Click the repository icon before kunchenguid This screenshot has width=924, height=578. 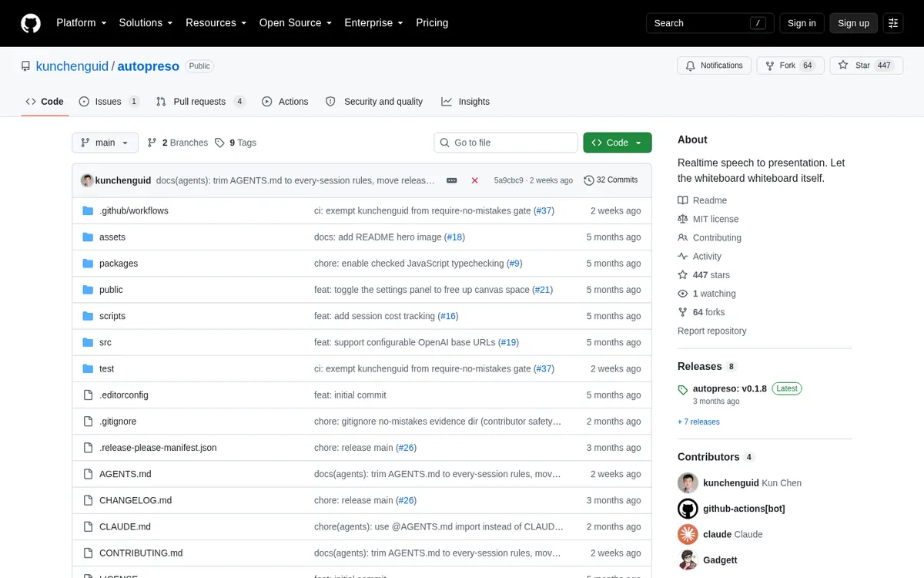(26, 66)
